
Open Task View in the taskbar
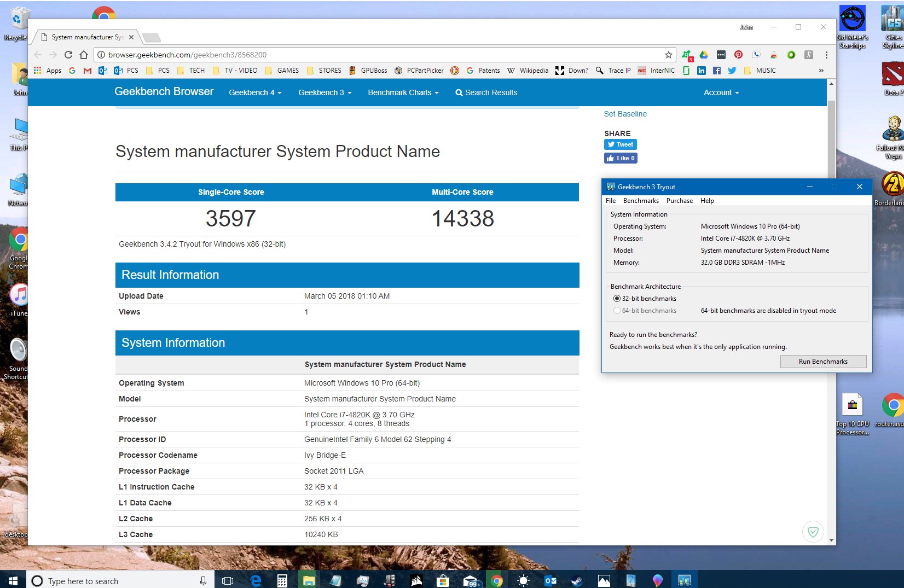228,580
